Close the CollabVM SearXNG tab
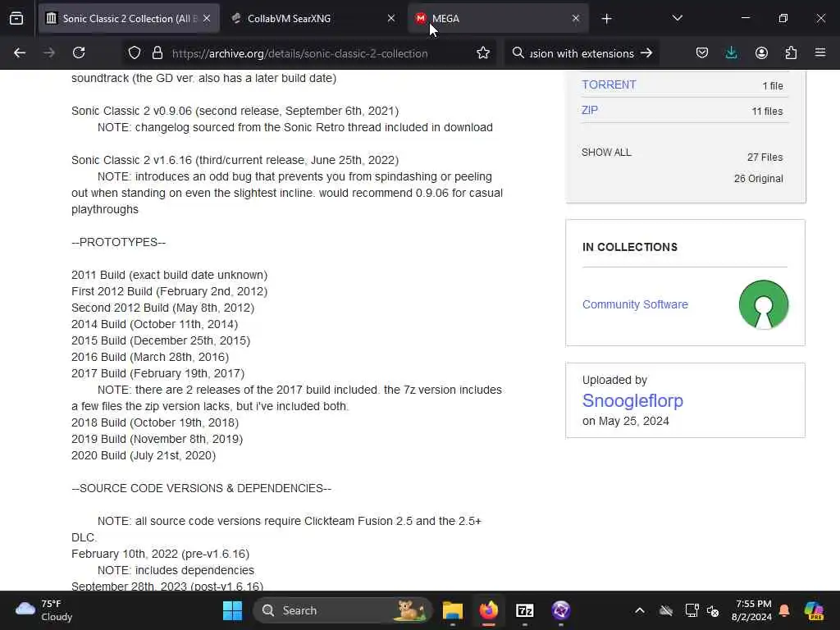The width and height of the screenshot is (840, 630). (391, 19)
